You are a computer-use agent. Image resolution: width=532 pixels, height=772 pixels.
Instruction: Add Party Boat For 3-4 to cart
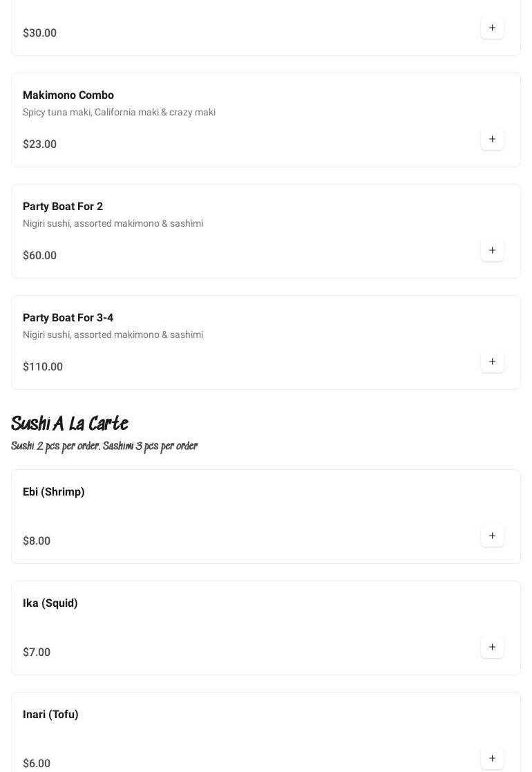(492, 362)
